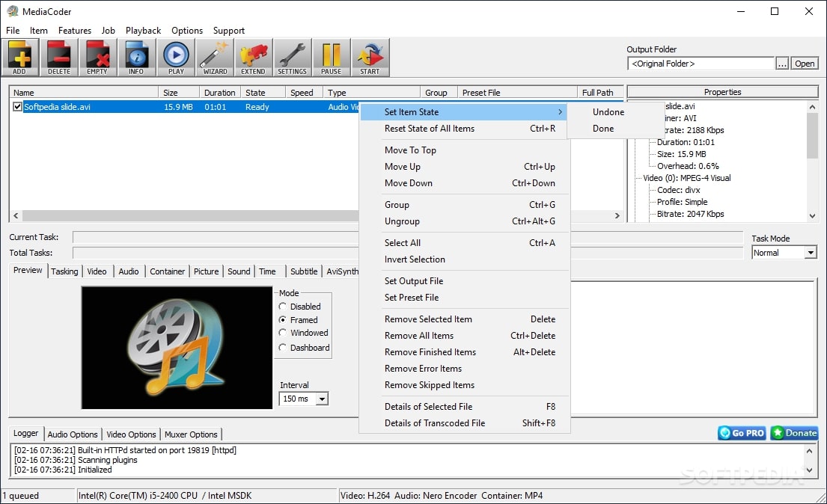Click the ADD toolbar icon
Screen dimensions: 827x504
(x=19, y=58)
